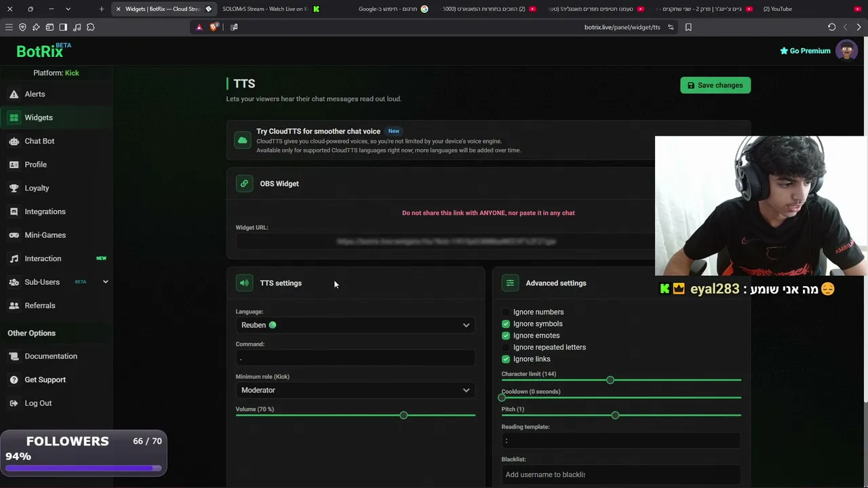Click the OBS Widget link icon

click(x=244, y=184)
